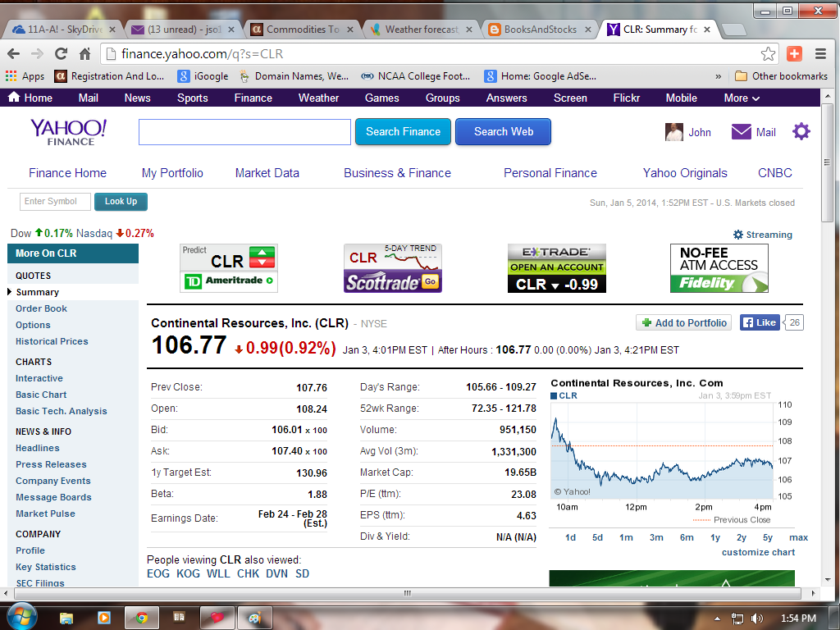The width and height of the screenshot is (840, 630).
Task: Open Order Book link
Action: click(x=41, y=308)
